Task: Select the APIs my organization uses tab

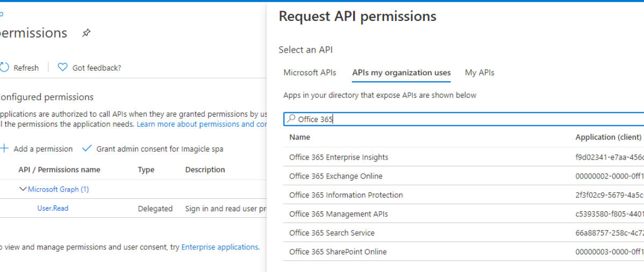Action: click(401, 73)
